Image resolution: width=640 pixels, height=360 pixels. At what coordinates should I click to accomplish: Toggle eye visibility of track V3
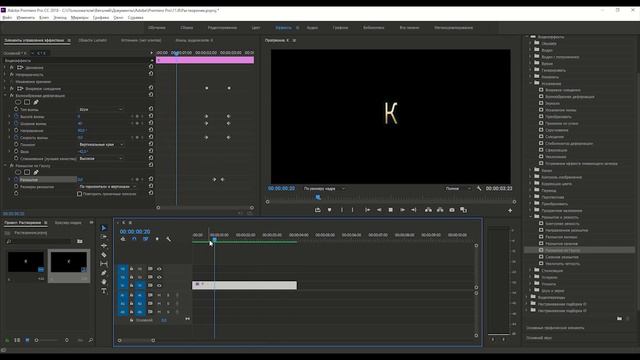(x=159, y=269)
